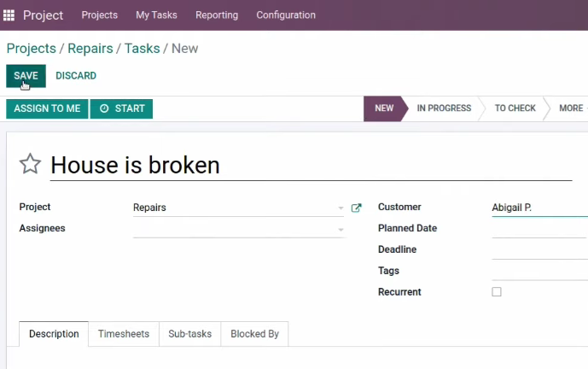Click Assign To Me button
Viewport: 588px width, 369px height.
pyautogui.click(x=47, y=108)
